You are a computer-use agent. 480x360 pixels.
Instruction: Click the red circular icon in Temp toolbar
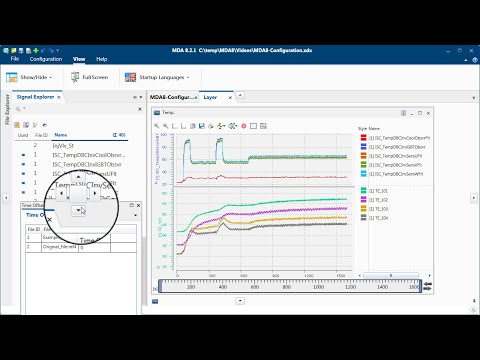(x=244, y=126)
